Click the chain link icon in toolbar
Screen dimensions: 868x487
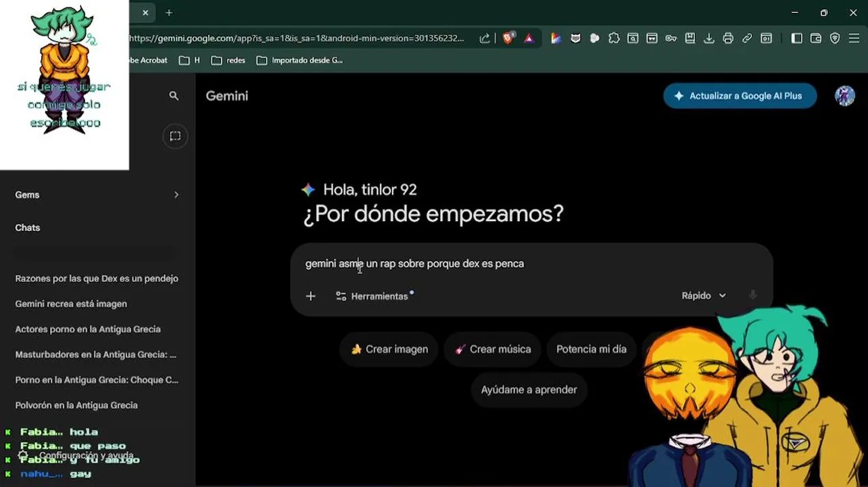pyautogui.click(x=747, y=39)
